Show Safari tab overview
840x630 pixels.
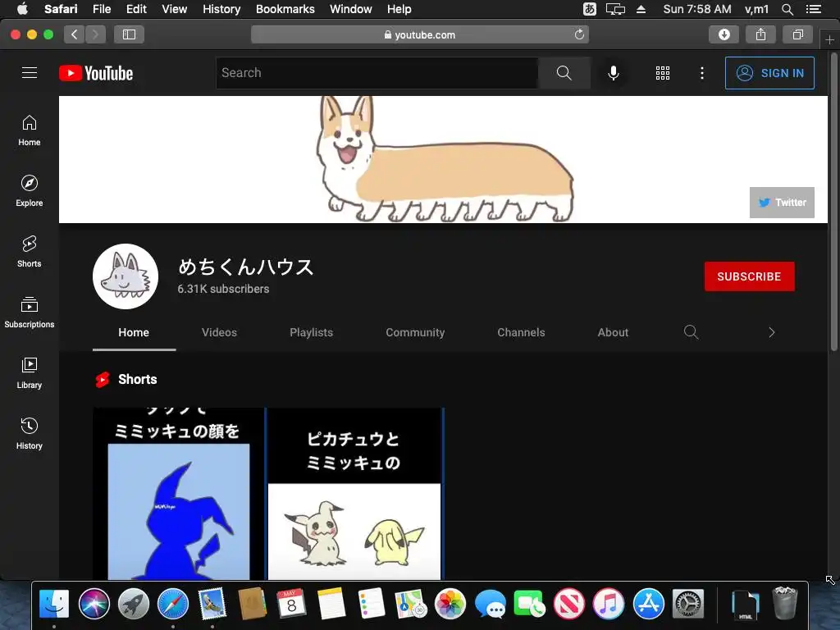[797, 34]
